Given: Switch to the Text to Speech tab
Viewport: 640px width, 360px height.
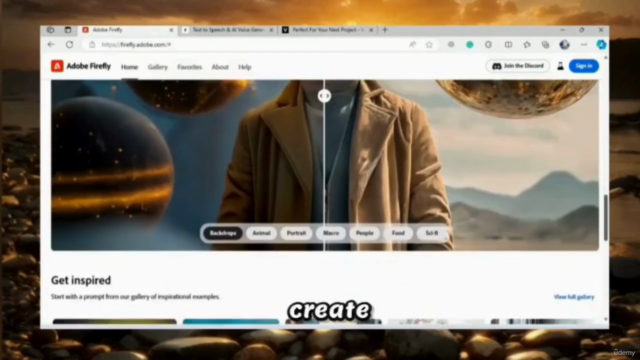Looking at the screenshot, I should [x=228, y=30].
